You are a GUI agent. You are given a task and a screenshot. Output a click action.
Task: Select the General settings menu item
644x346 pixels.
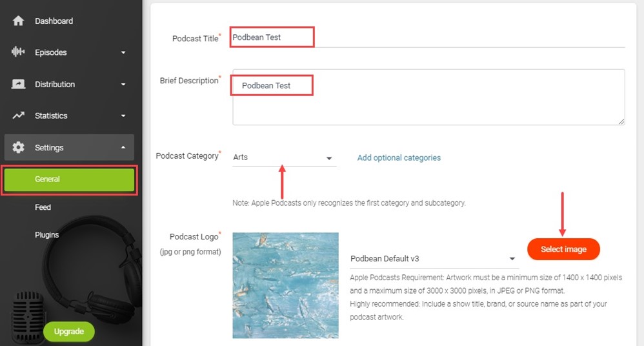70,179
